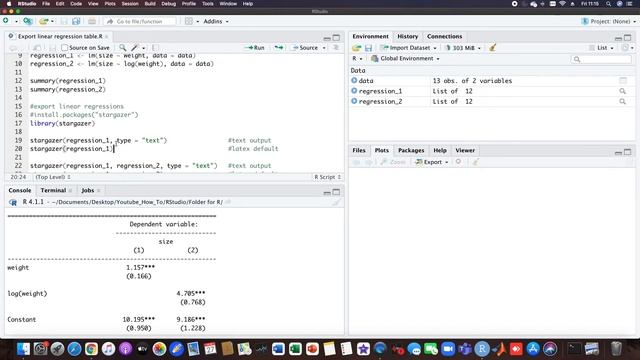Image resolution: width=640 pixels, height=360 pixels.
Task: Toggle the Source on Save checkbox
Action: (x=64, y=48)
